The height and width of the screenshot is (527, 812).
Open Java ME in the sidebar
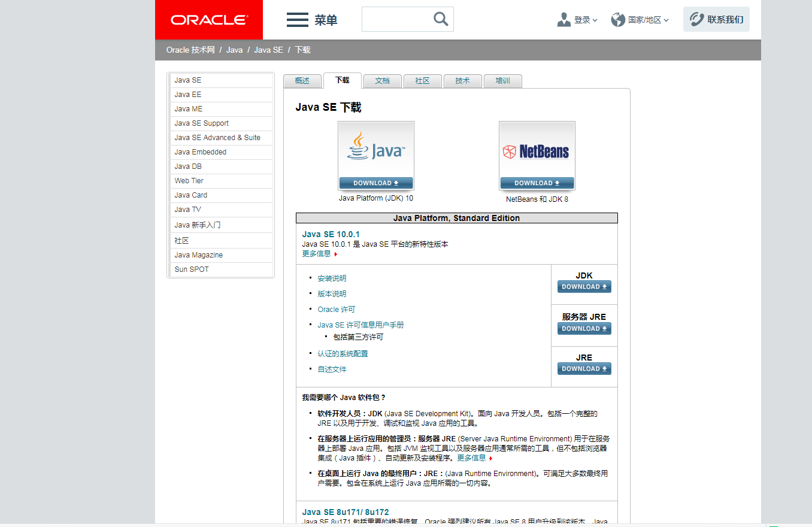[x=221, y=109]
